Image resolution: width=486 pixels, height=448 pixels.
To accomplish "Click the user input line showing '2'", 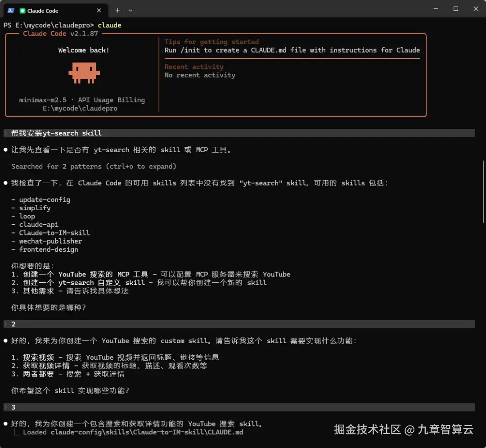I will (x=239, y=324).
